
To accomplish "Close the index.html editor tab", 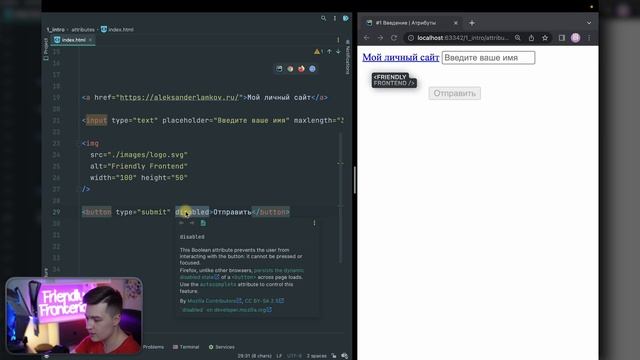I will coord(90,40).
